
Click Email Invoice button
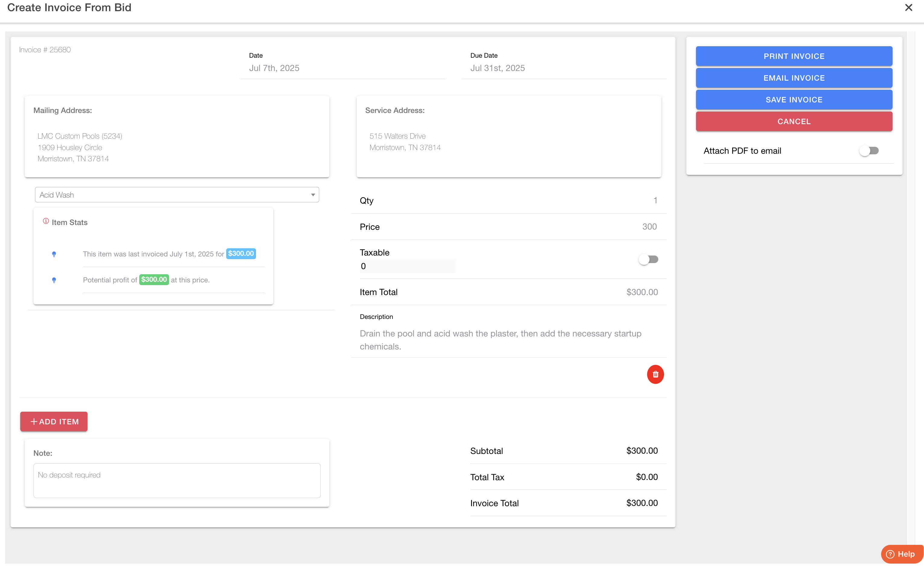point(794,78)
